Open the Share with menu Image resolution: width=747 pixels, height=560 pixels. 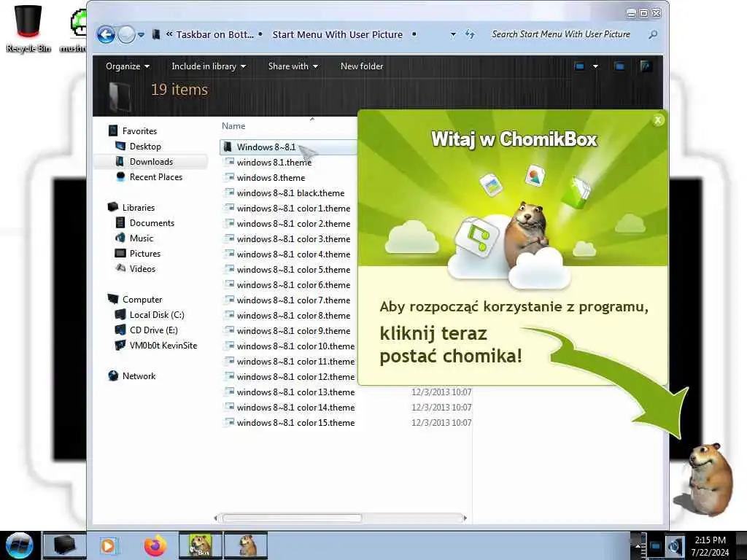(x=293, y=66)
